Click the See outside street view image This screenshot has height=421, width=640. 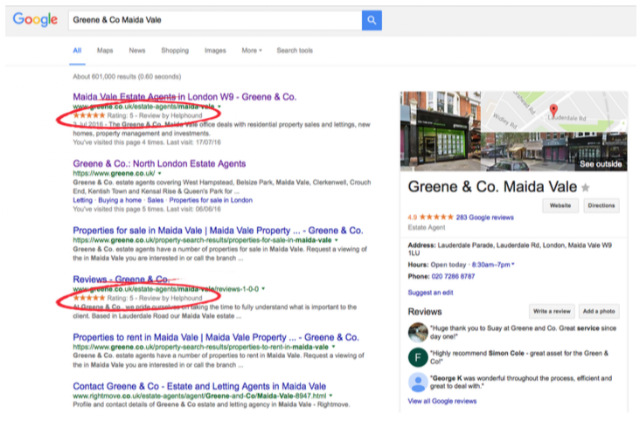(554, 151)
